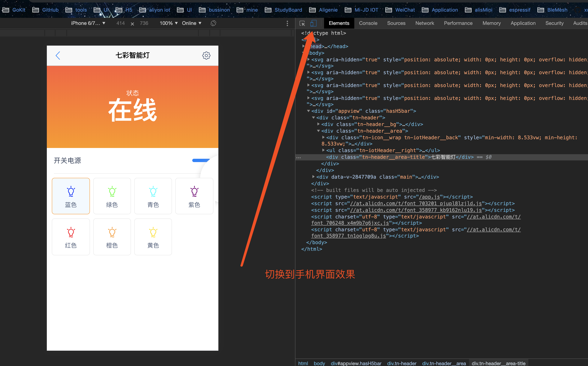588x366 pixels.
Task: Select the blue 蓝色 lamp option
Action: [71, 196]
